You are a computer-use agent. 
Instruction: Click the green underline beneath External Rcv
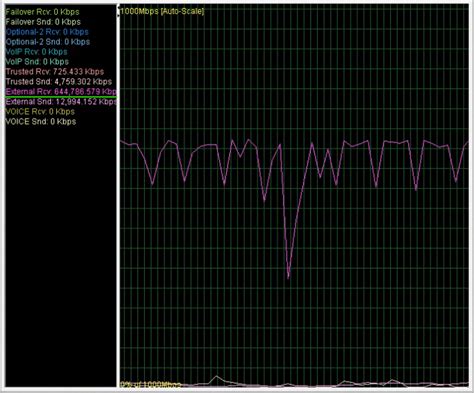tap(61, 97)
